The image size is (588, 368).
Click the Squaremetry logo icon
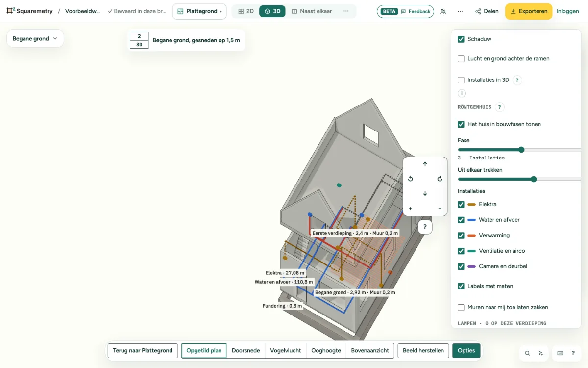click(x=11, y=11)
